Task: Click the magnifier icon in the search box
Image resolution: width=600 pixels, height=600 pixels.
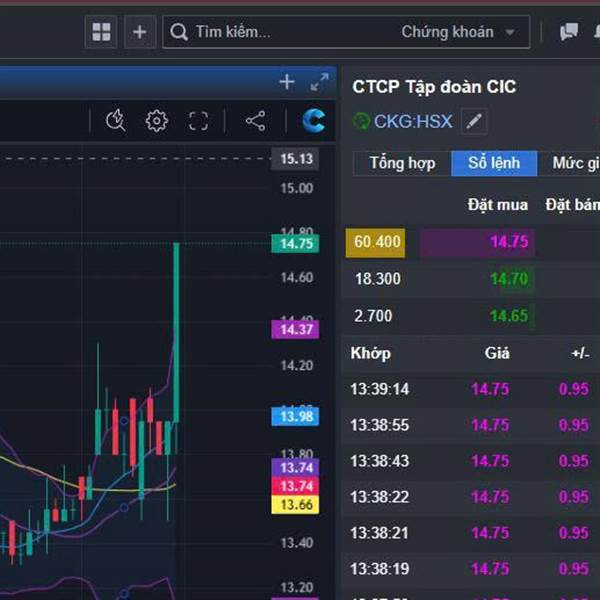Action: (179, 32)
